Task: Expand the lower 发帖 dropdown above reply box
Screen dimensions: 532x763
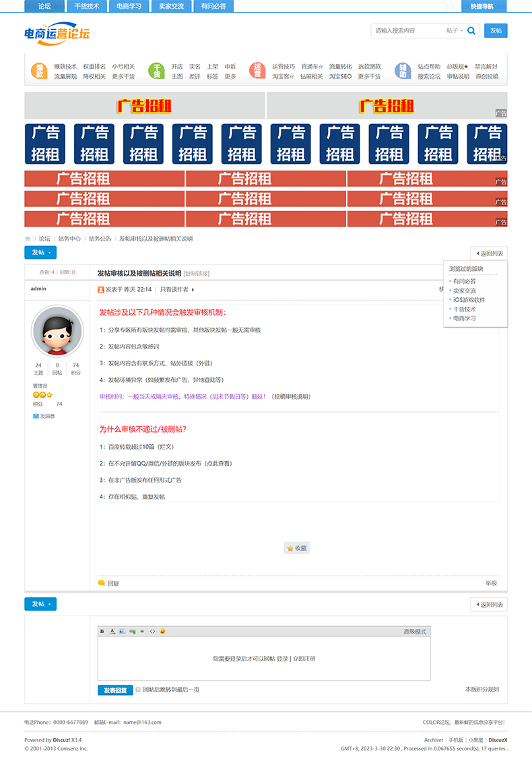Action: 40,604
